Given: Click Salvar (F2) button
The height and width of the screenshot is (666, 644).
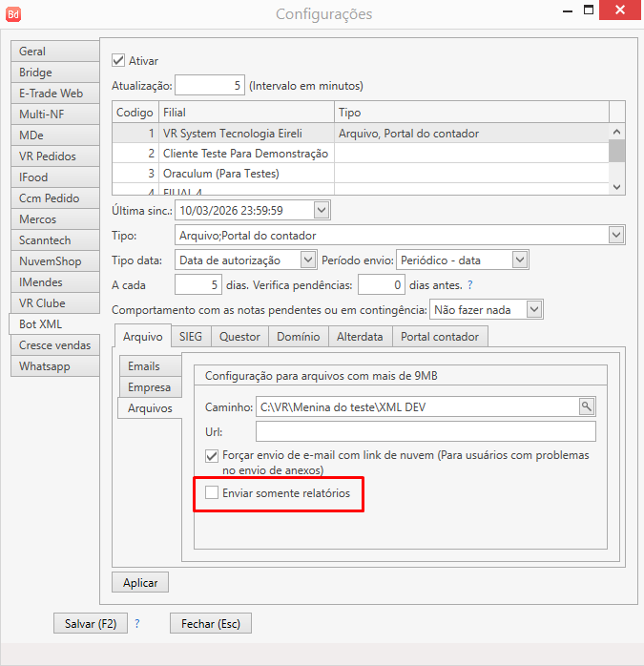Looking at the screenshot, I should pos(91,623).
